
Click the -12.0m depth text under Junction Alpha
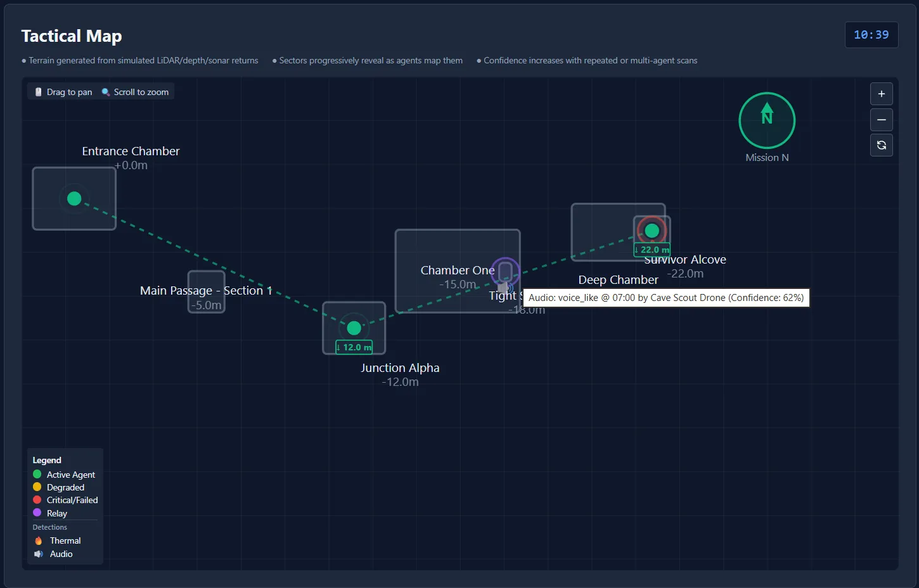click(x=400, y=381)
